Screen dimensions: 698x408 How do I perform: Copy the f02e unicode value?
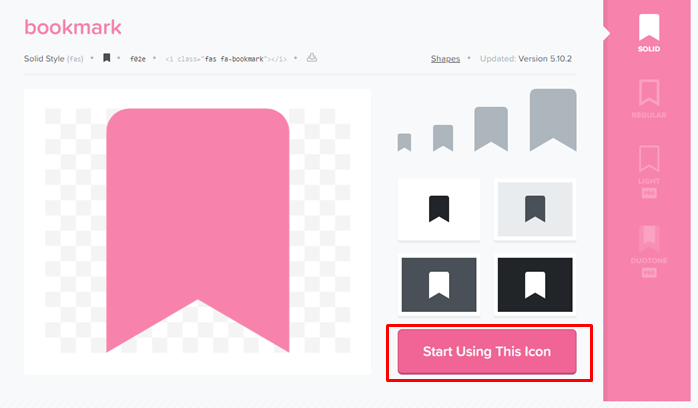pos(138,59)
